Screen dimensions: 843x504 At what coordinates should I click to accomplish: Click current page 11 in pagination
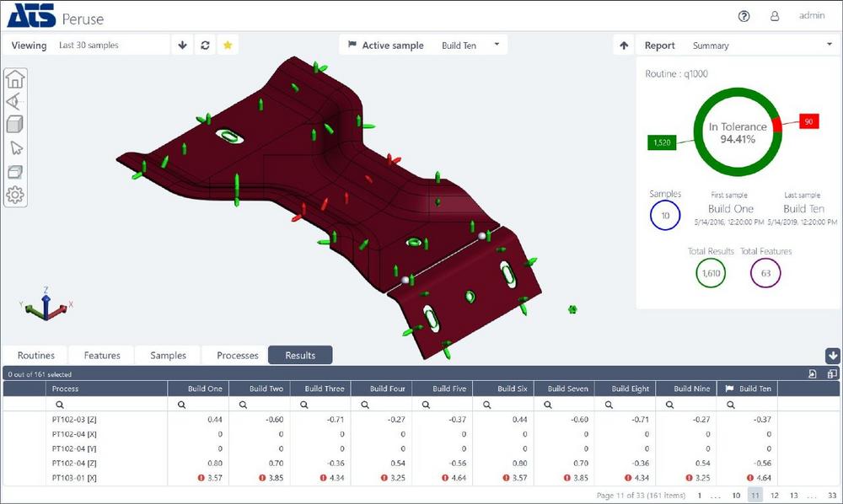click(x=755, y=496)
